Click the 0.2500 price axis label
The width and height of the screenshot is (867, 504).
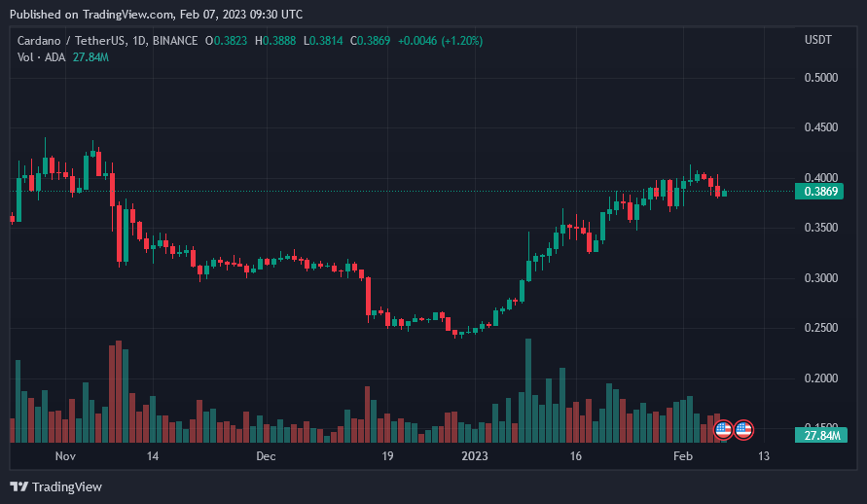click(821, 328)
